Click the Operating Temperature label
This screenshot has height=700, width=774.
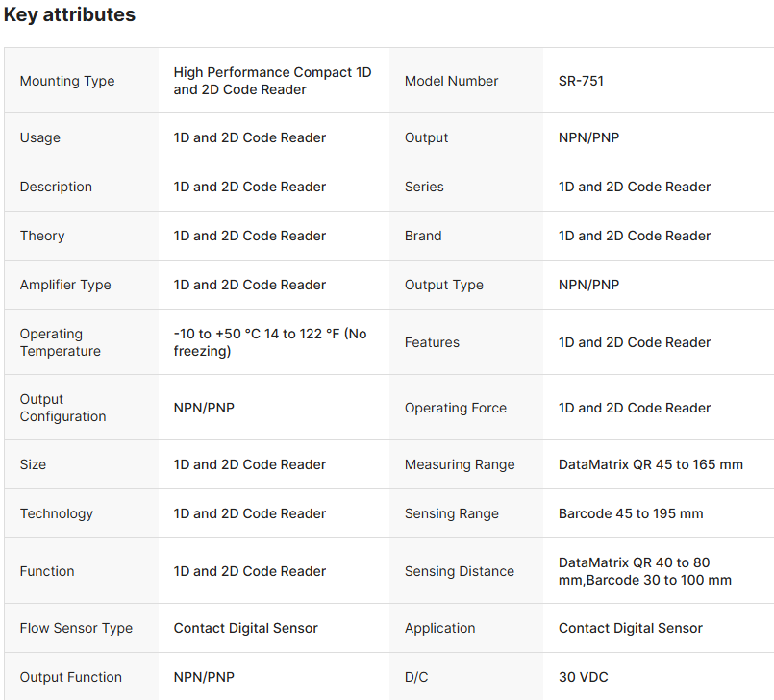60,342
